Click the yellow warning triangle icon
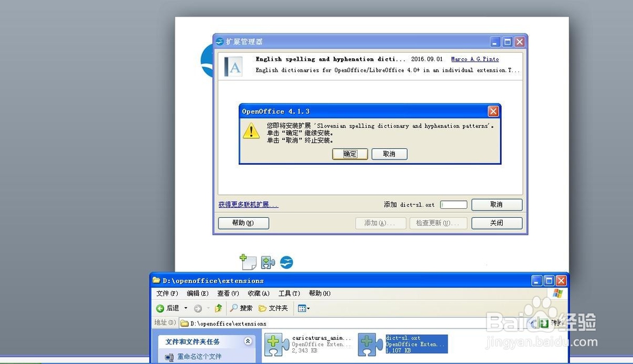 click(251, 131)
